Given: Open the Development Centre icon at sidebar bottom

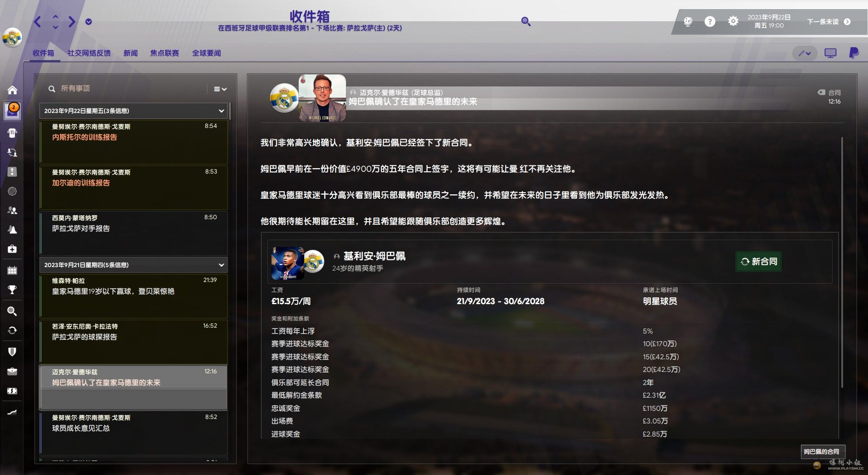Looking at the screenshot, I should pos(12,412).
